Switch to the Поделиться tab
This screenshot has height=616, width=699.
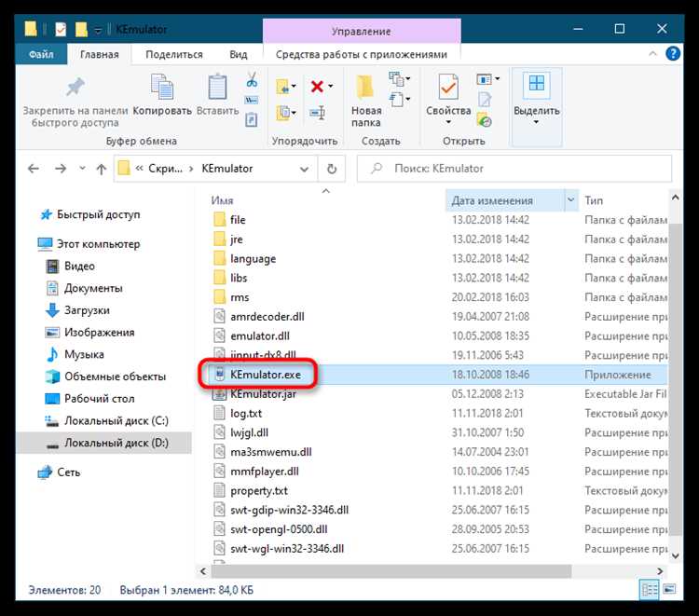click(174, 54)
